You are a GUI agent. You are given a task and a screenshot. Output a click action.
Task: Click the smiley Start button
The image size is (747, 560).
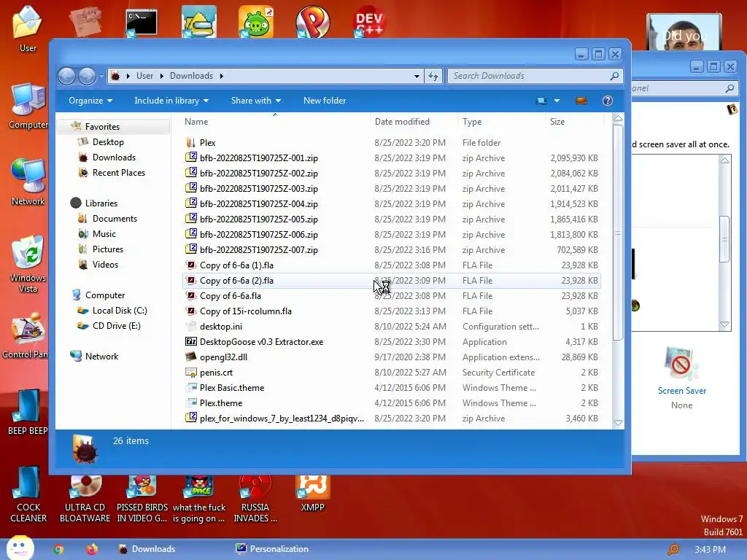(x=20, y=548)
